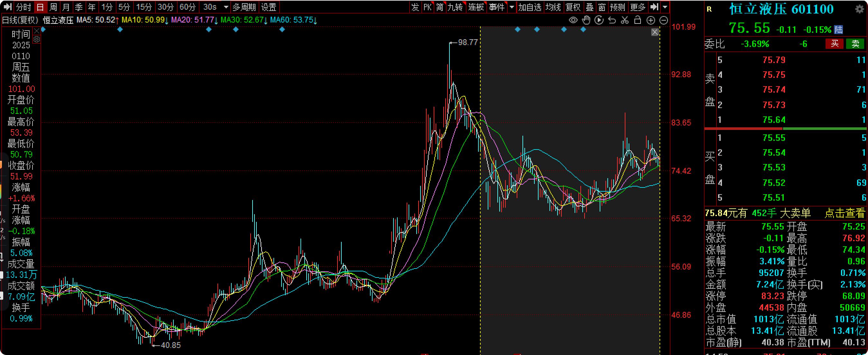Switch to the 月 monthly tab
Screen dimensions: 868x355
tap(66, 7)
